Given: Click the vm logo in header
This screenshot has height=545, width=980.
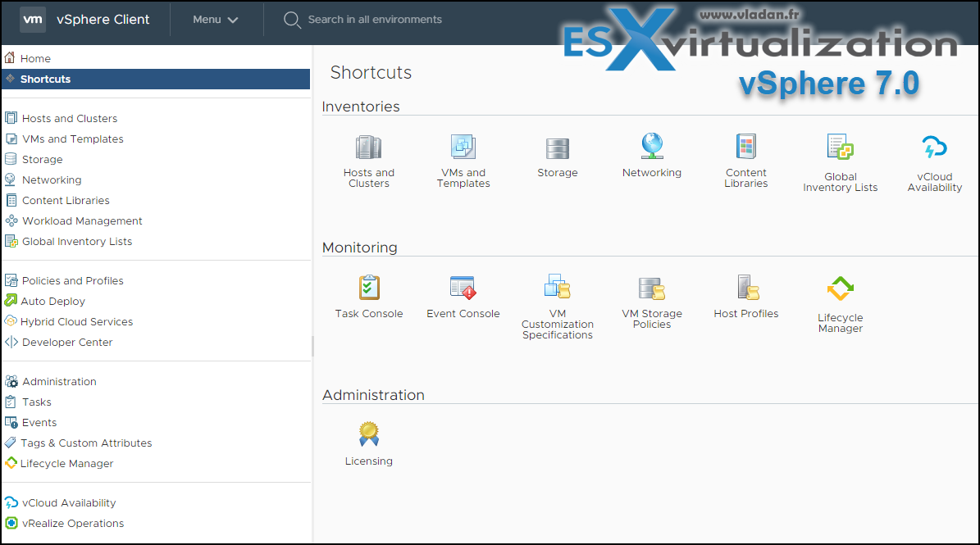Looking at the screenshot, I should click(33, 20).
